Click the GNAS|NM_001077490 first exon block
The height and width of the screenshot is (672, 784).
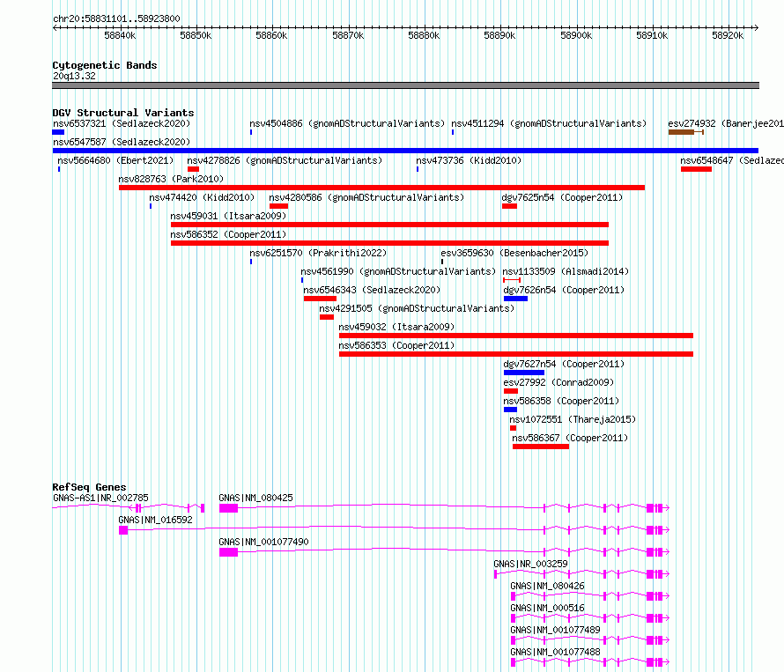pos(228,552)
